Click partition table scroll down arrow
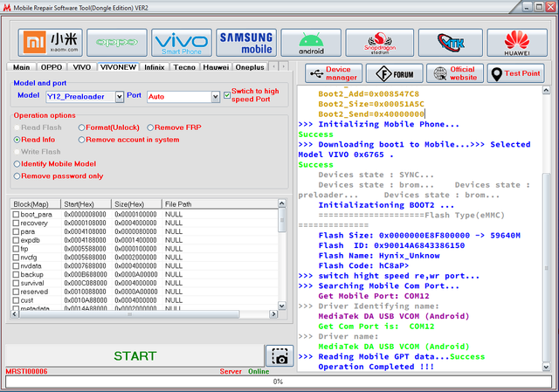The width and height of the screenshot is (559, 392). 281,306
